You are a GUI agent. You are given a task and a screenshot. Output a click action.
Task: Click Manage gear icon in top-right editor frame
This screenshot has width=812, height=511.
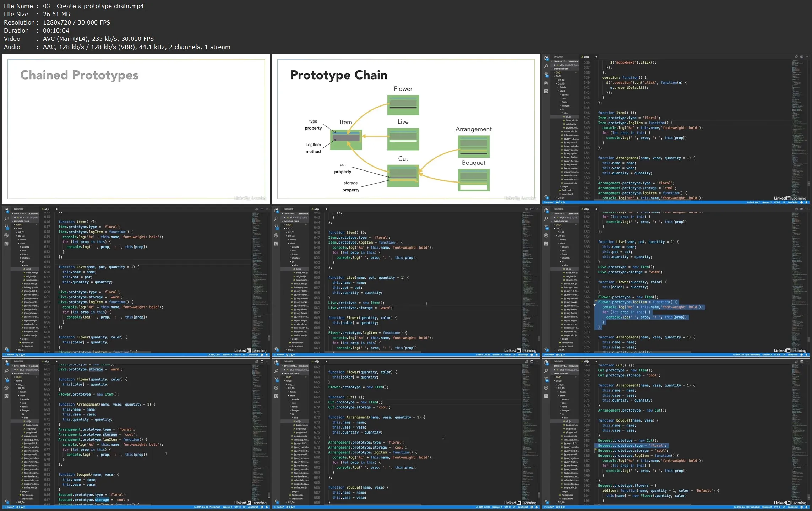[546, 197]
